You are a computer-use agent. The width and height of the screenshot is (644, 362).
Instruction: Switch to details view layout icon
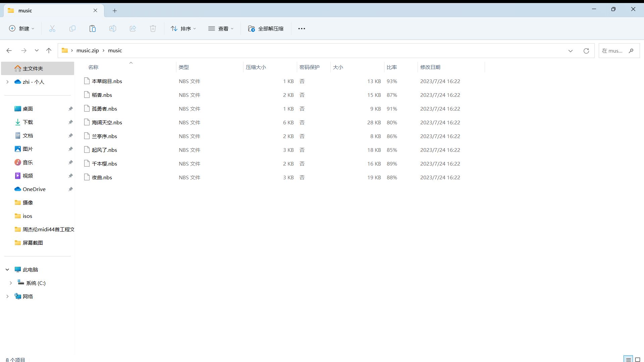(628, 360)
